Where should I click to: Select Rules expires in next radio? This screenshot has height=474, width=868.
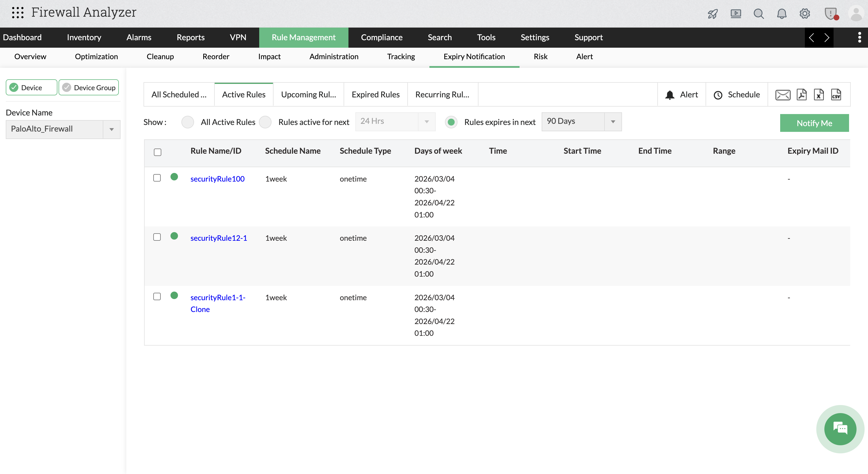(x=451, y=122)
